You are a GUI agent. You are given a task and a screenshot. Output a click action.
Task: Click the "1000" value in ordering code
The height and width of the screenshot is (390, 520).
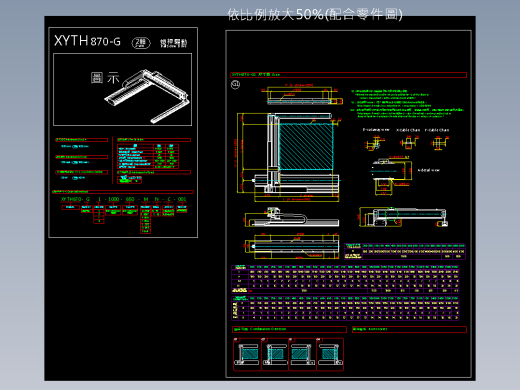click(x=113, y=199)
